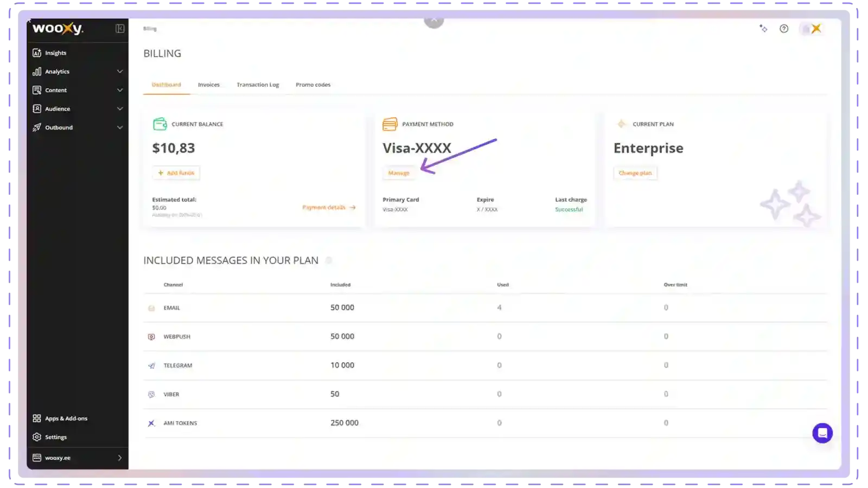Click Manage under payment method
This screenshot has height=488, width=868.
tap(399, 173)
